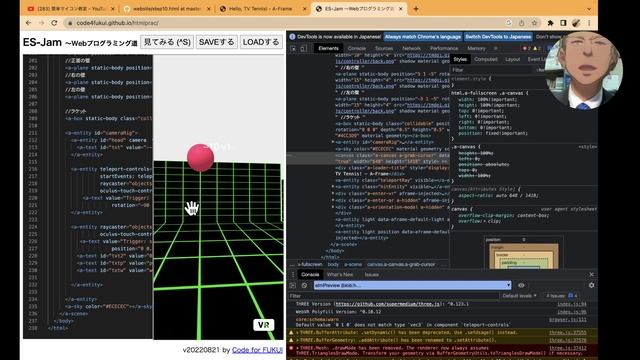
Task: Go back using the browser back arrow
Action: [28, 23]
